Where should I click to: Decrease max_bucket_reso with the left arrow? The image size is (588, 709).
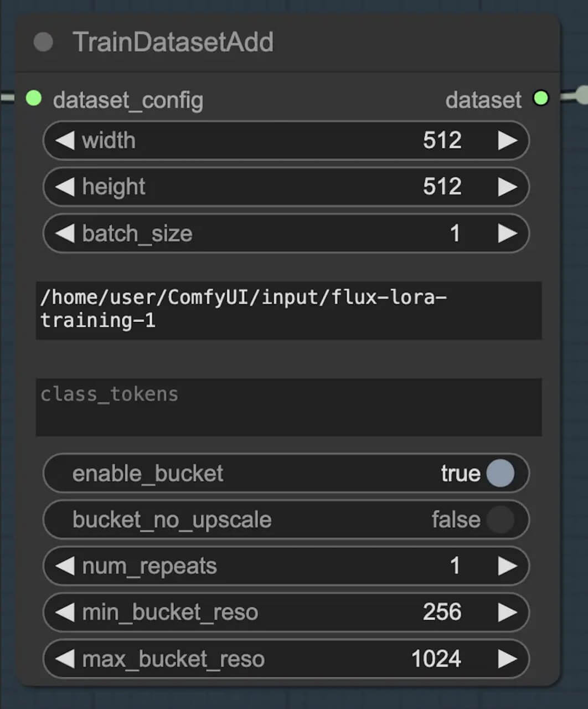point(65,659)
